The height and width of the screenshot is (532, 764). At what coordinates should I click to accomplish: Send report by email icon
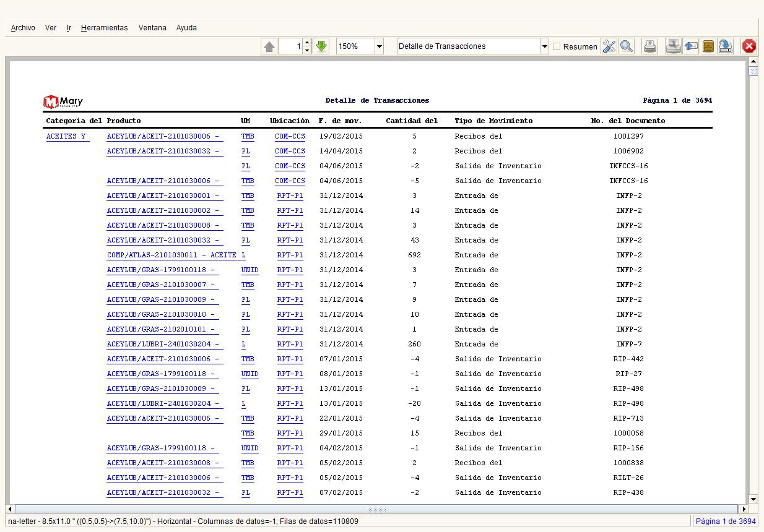(691, 46)
